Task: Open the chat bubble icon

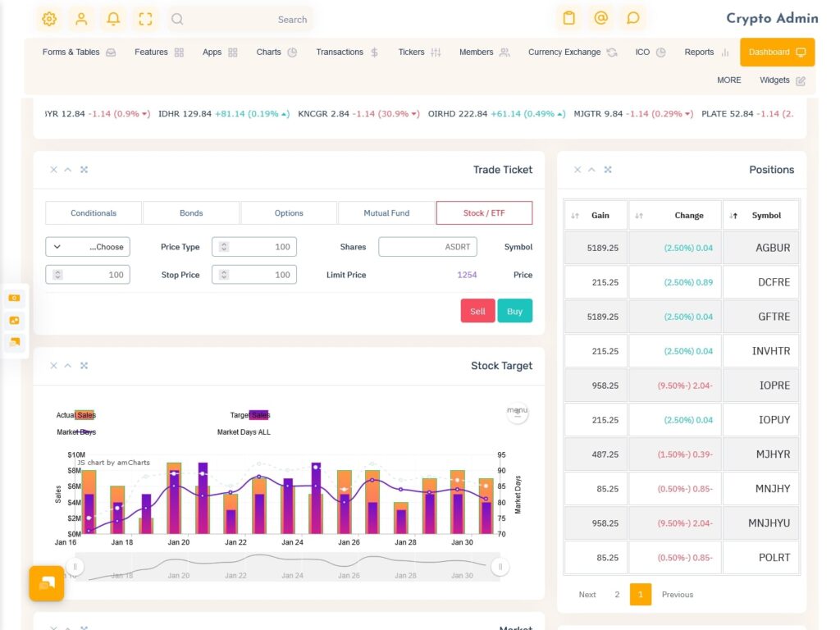Action: pos(633,18)
